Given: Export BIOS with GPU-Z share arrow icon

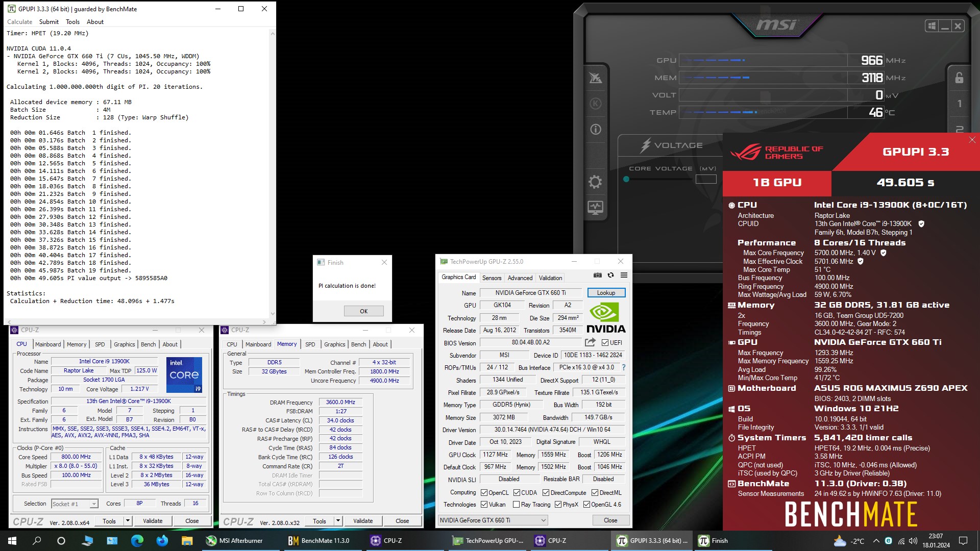Looking at the screenshot, I should click(x=591, y=342).
